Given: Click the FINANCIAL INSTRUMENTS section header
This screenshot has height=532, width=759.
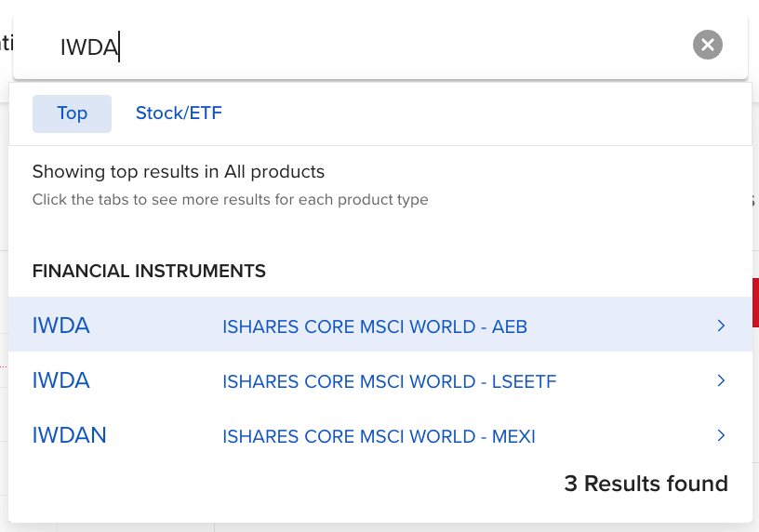Looking at the screenshot, I should click(149, 272).
